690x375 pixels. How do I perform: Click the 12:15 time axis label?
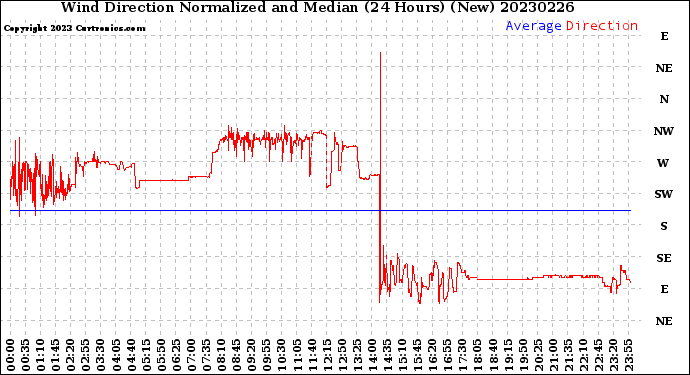tap(327, 355)
